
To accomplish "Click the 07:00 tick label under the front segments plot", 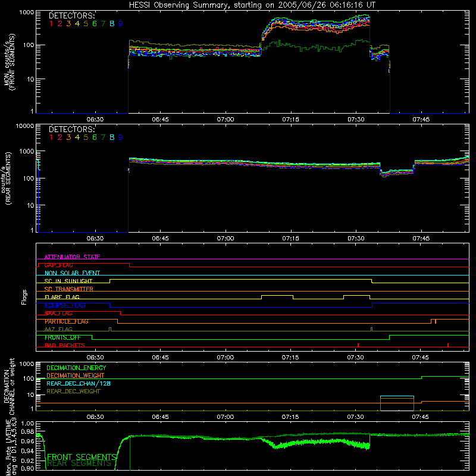I will coord(226,120).
